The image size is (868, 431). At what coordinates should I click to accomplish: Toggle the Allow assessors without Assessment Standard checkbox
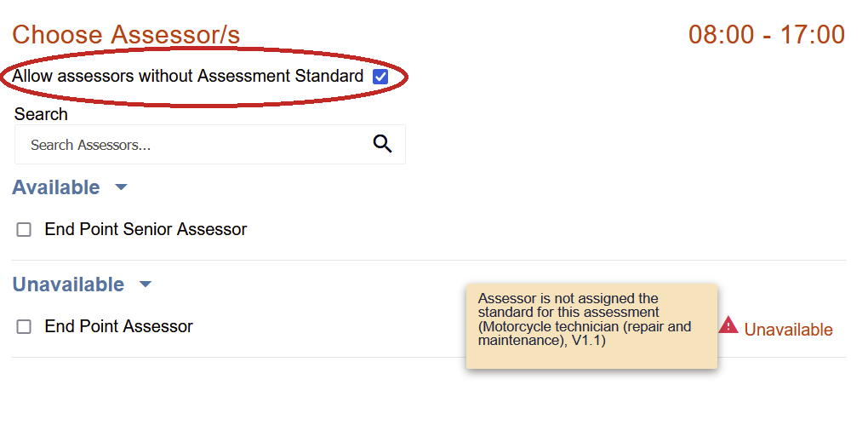click(380, 77)
